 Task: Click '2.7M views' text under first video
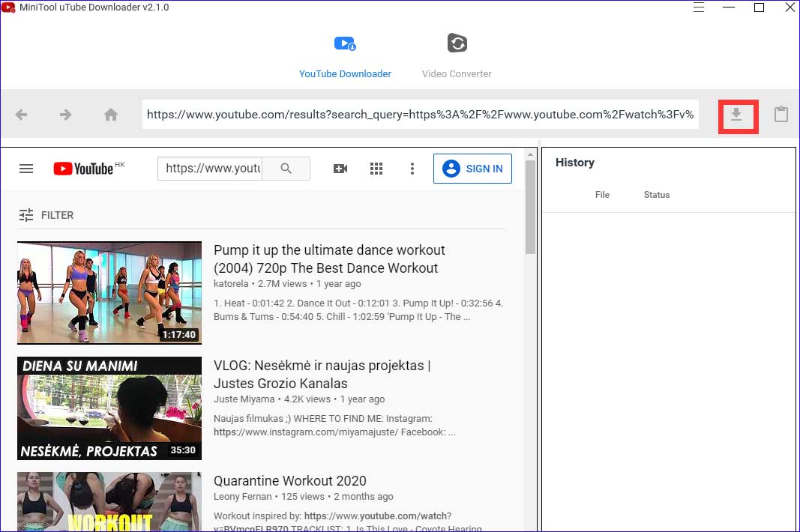[x=282, y=283]
